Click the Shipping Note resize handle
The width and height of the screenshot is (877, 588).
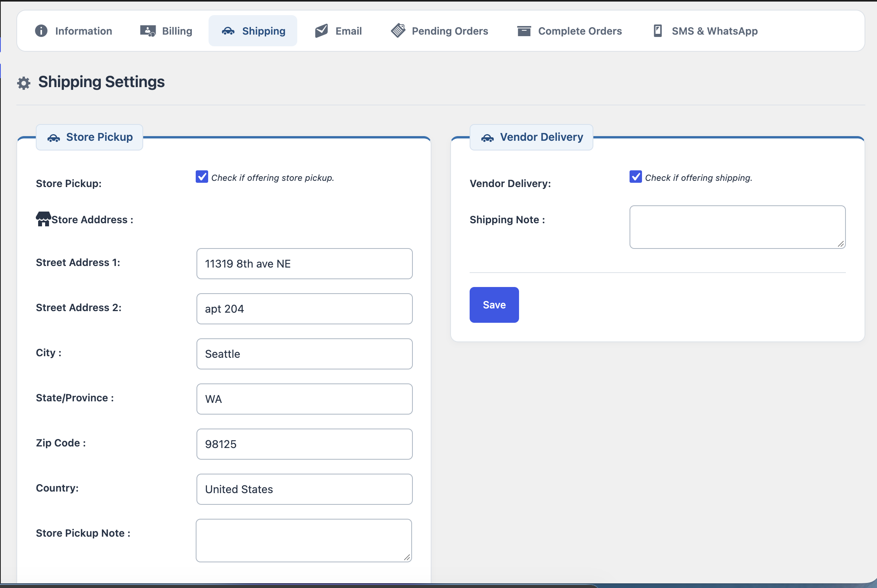pyautogui.click(x=841, y=244)
